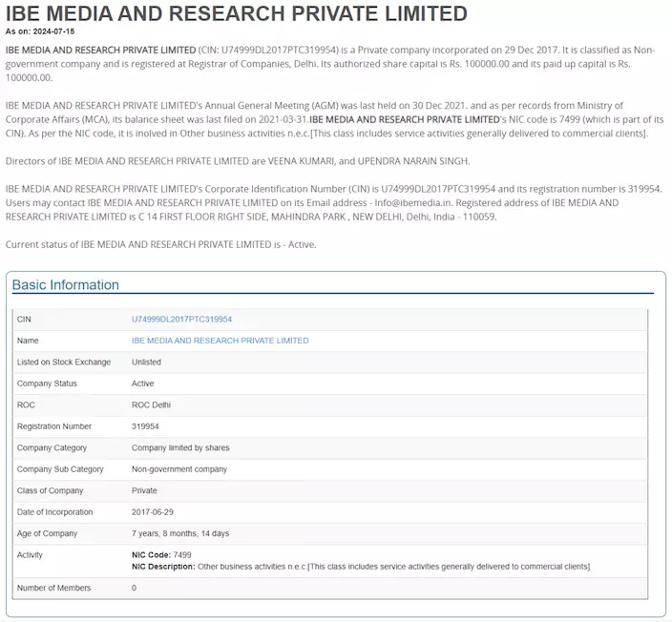The width and height of the screenshot is (672, 622).
Task: Select the 'Private' class of company value
Action: (145, 490)
